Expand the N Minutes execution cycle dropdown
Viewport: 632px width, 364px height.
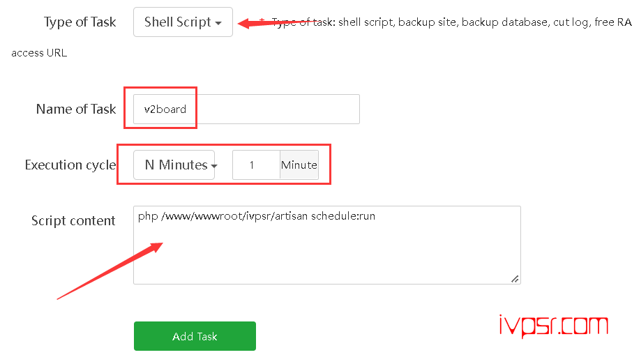[174, 165]
